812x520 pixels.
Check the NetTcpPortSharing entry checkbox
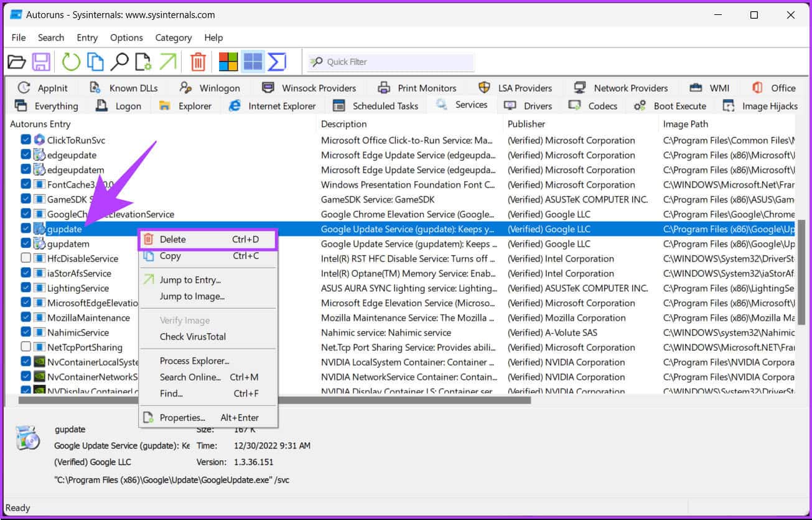tap(26, 347)
